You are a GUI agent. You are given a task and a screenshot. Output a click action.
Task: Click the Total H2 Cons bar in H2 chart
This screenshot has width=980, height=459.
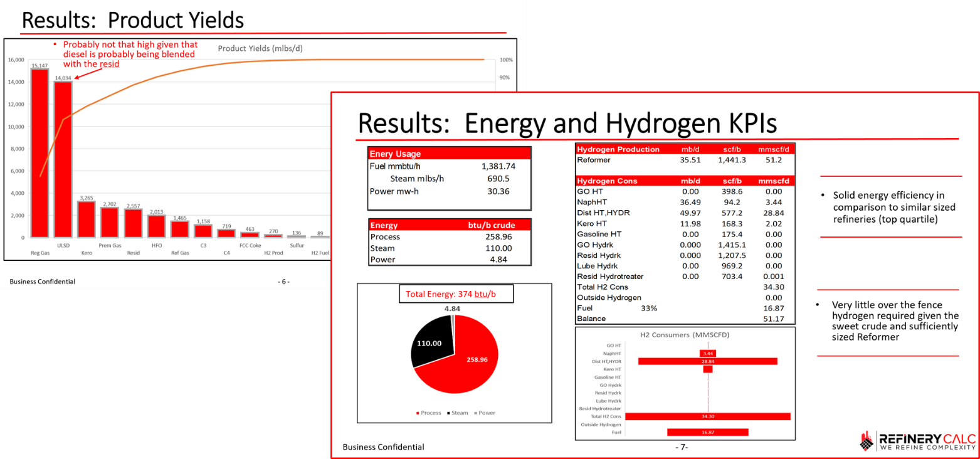click(x=708, y=416)
